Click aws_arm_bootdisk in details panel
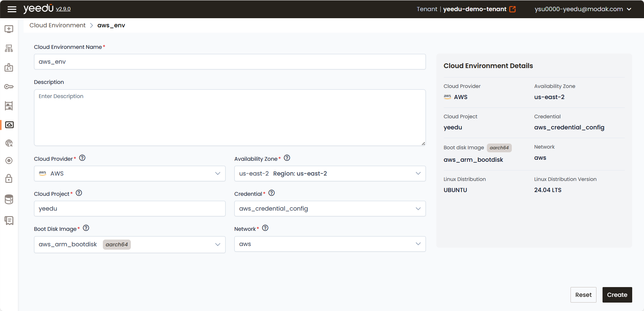 pos(473,160)
